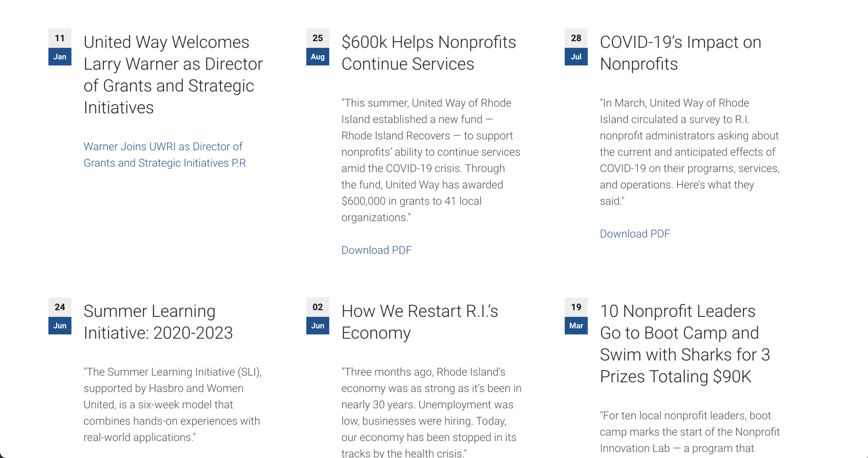Download PDF for COVID-19's Impact on Nonprofits
The image size is (868, 458).
(x=635, y=234)
